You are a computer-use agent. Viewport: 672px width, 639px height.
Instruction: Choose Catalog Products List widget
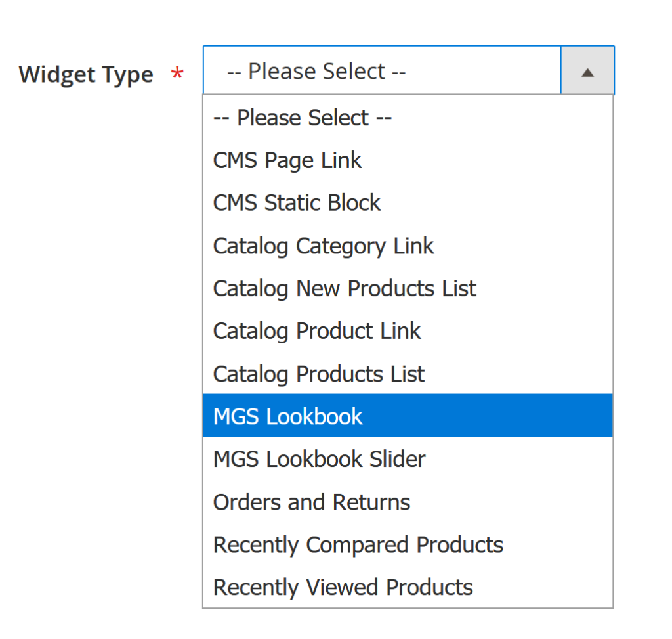point(319,374)
